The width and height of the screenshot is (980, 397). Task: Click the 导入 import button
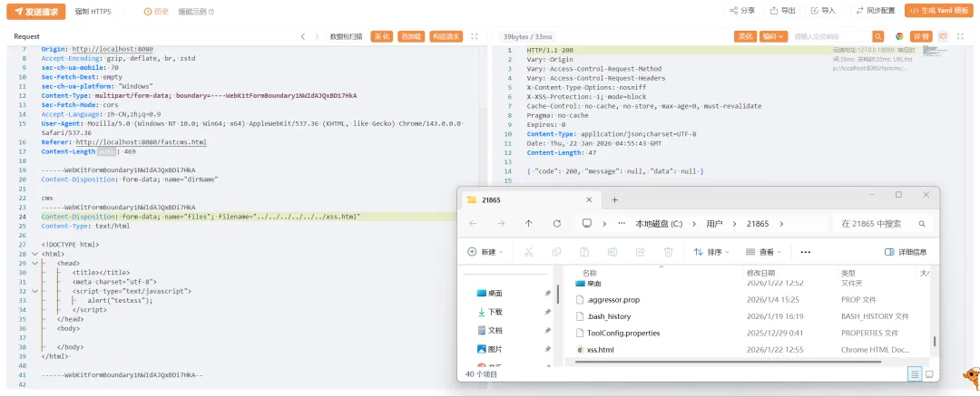pos(824,11)
